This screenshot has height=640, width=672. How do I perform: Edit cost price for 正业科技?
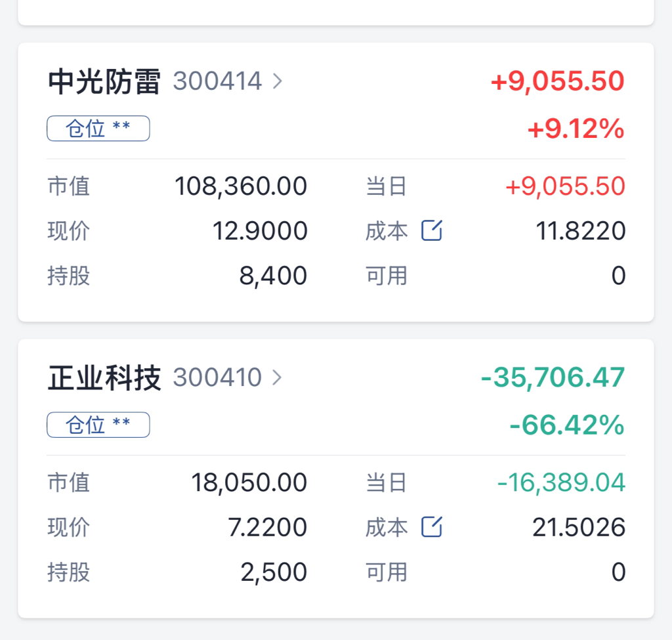point(432,526)
